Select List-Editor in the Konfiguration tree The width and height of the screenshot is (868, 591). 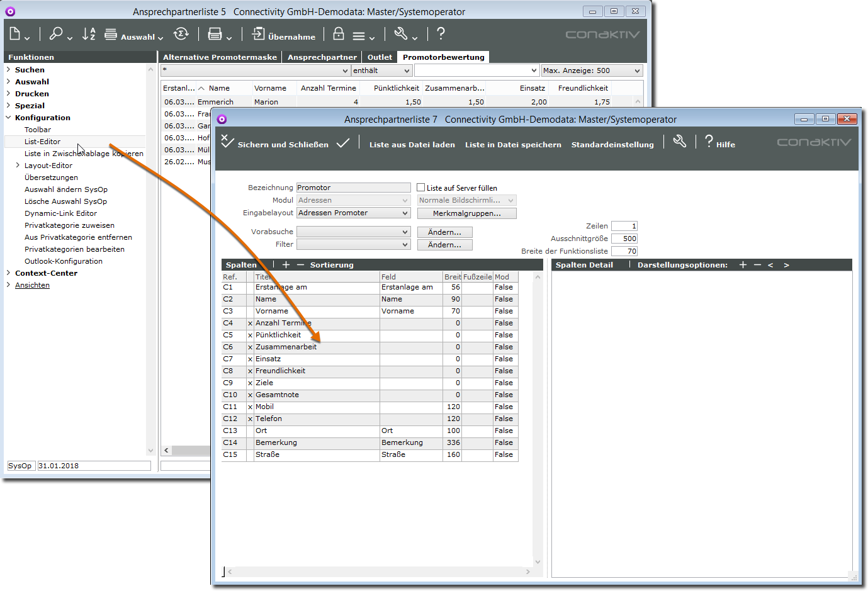(43, 142)
